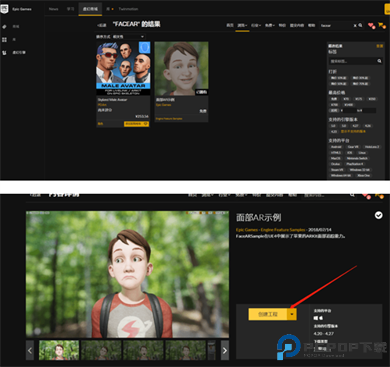The height and width of the screenshot is (367, 390).
Task: Toggle the Linux platform chip
Action: (362, 153)
